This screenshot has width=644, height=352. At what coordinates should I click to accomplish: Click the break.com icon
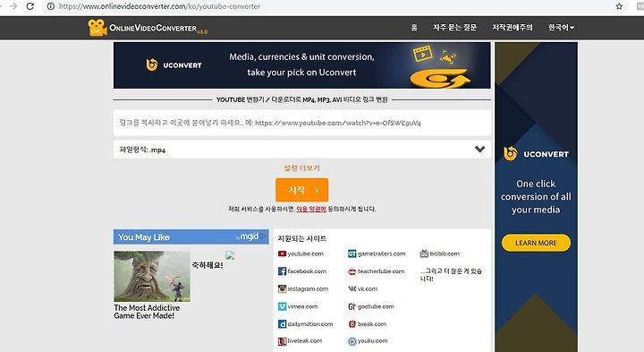point(352,324)
